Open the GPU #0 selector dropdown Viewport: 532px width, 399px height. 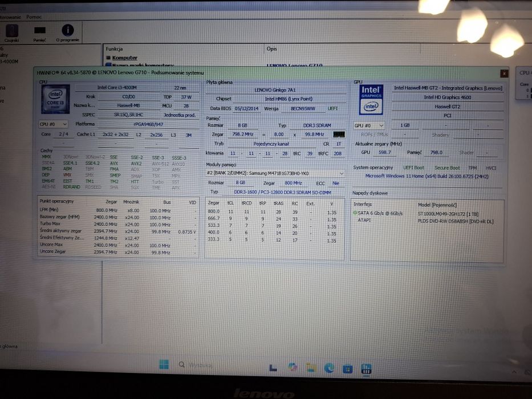pos(369,125)
